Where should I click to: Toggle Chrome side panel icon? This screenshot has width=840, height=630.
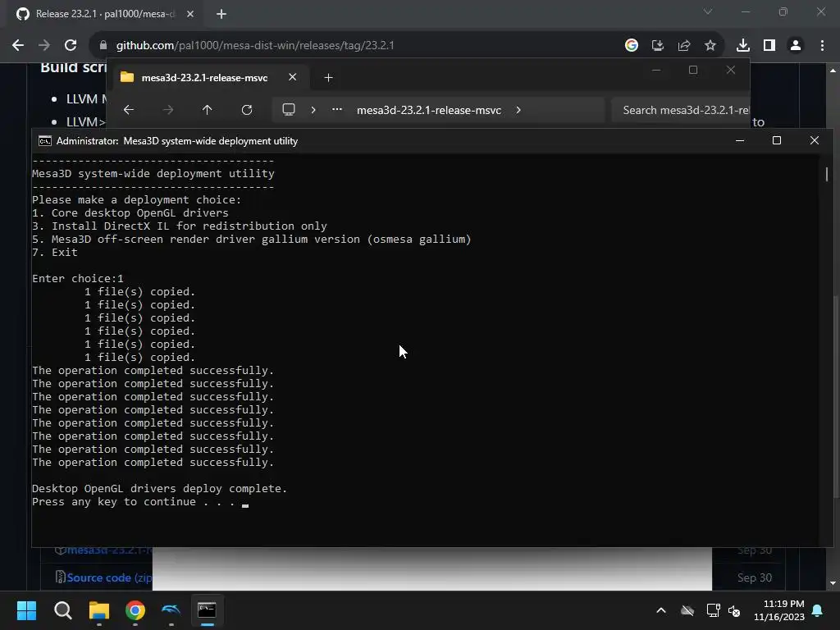(x=769, y=46)
